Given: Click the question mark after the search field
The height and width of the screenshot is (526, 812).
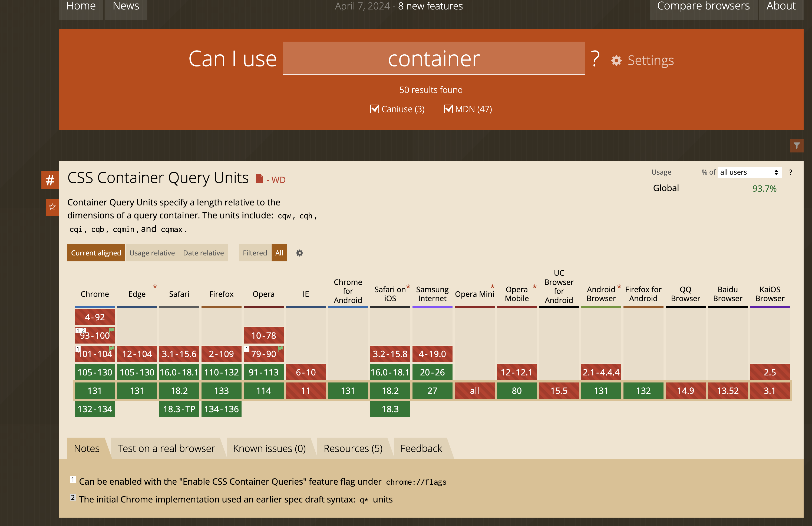Looking at the screenshot, I should coord(595,58).
